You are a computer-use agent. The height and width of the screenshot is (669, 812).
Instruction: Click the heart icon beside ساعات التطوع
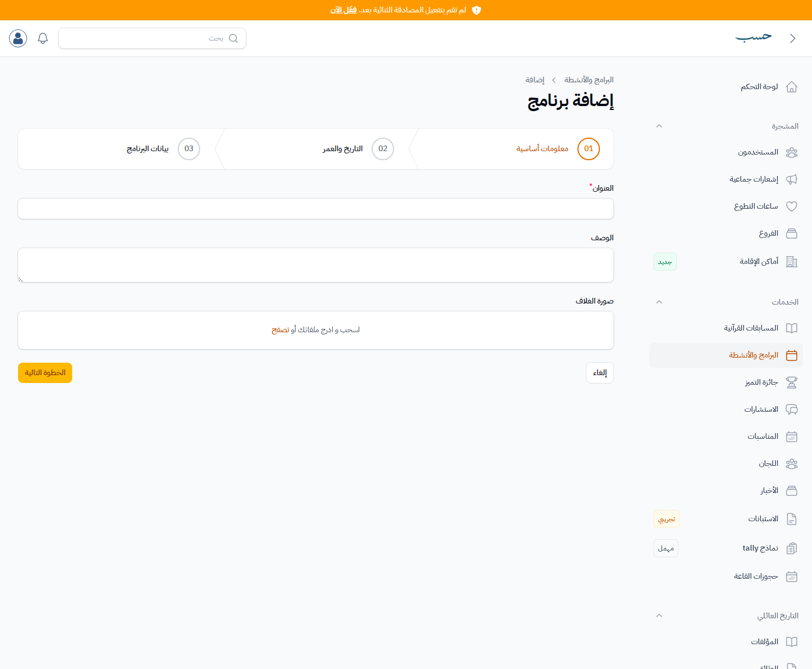(x=792, y=206)
